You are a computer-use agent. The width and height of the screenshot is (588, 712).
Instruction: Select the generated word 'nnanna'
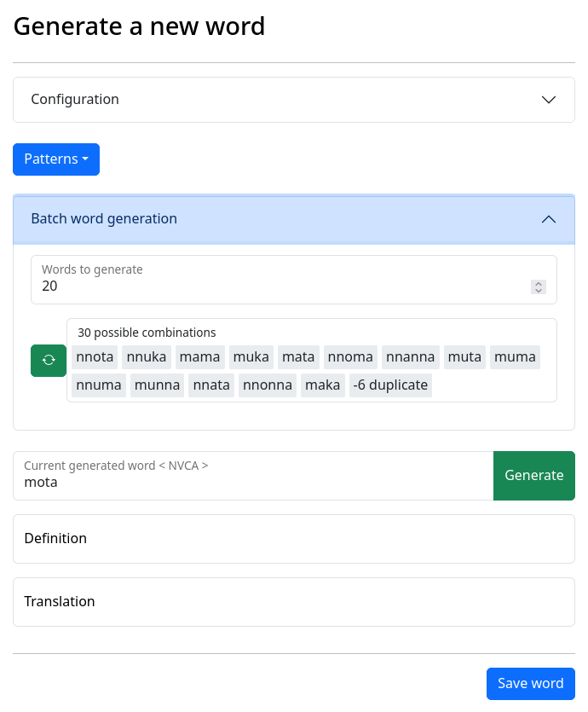click(x=410, y=357)
